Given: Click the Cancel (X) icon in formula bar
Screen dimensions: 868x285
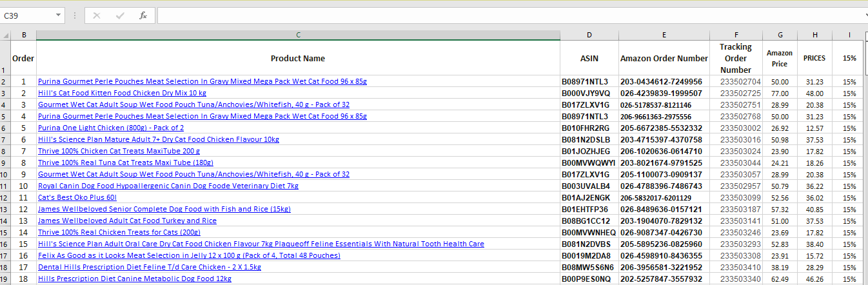Looking at the screenshot, I should [x=97, y=15].
